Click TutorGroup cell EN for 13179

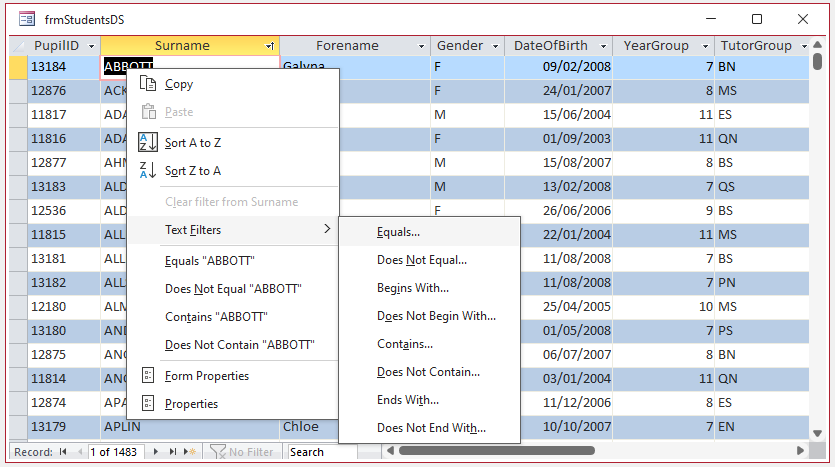point(762,427)
